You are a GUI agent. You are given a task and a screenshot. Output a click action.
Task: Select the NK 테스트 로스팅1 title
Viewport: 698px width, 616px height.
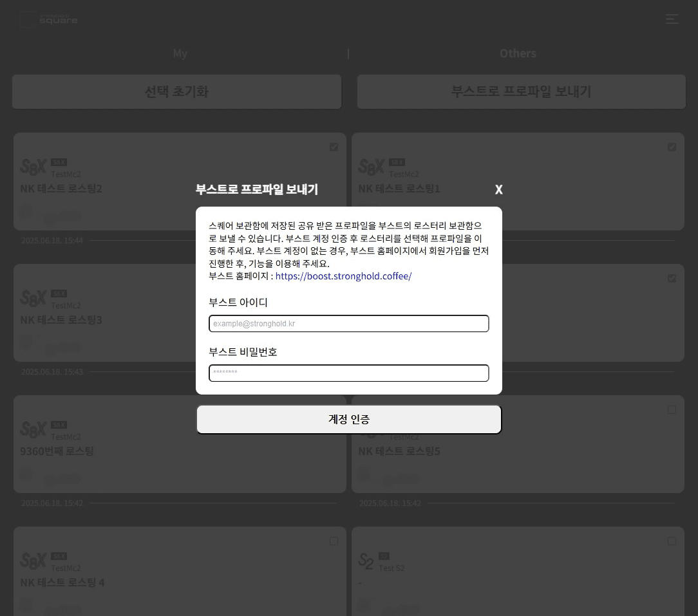(x=399, y=189)
